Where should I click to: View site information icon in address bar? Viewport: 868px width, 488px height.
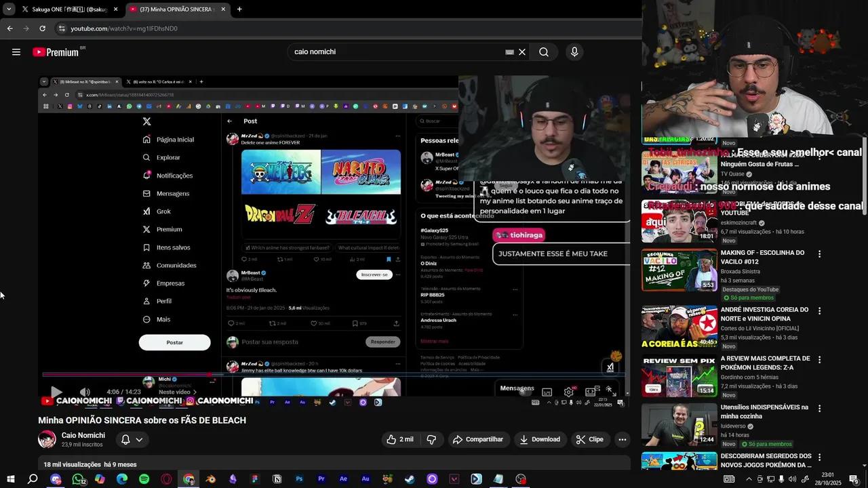(62, 28)
